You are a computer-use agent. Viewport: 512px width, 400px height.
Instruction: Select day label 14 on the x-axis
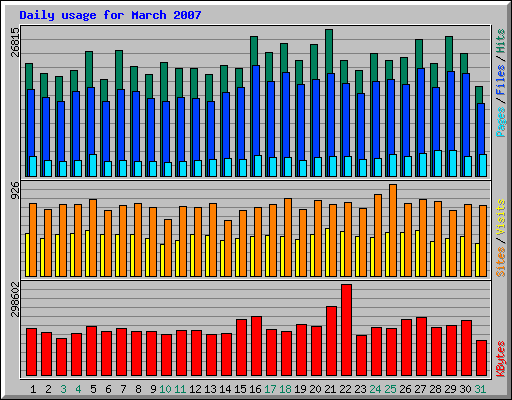pyautogui.click(x=225, y=389)
